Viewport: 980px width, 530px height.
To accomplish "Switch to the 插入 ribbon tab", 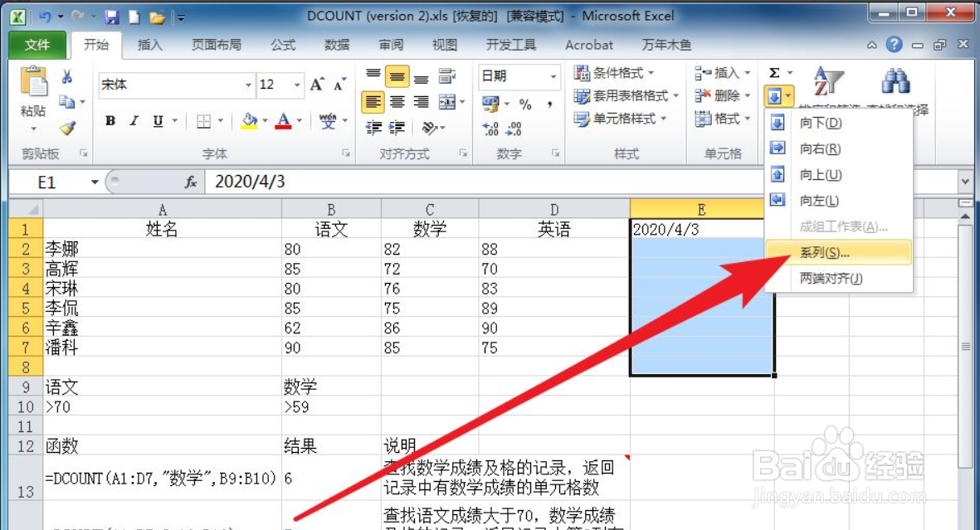I will coord(149,45).
